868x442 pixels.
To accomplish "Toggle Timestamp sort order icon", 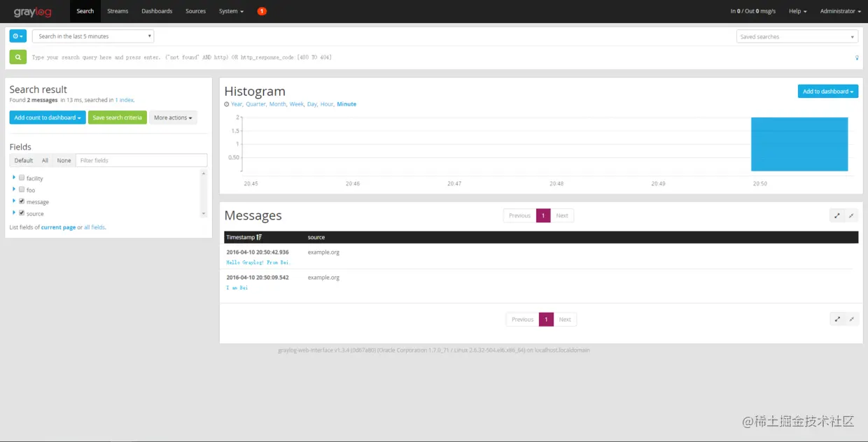I will (259, 237).
